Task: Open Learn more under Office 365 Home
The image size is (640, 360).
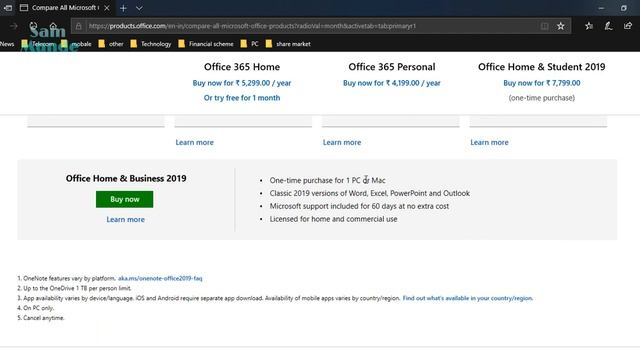Action: click(194, 142)
